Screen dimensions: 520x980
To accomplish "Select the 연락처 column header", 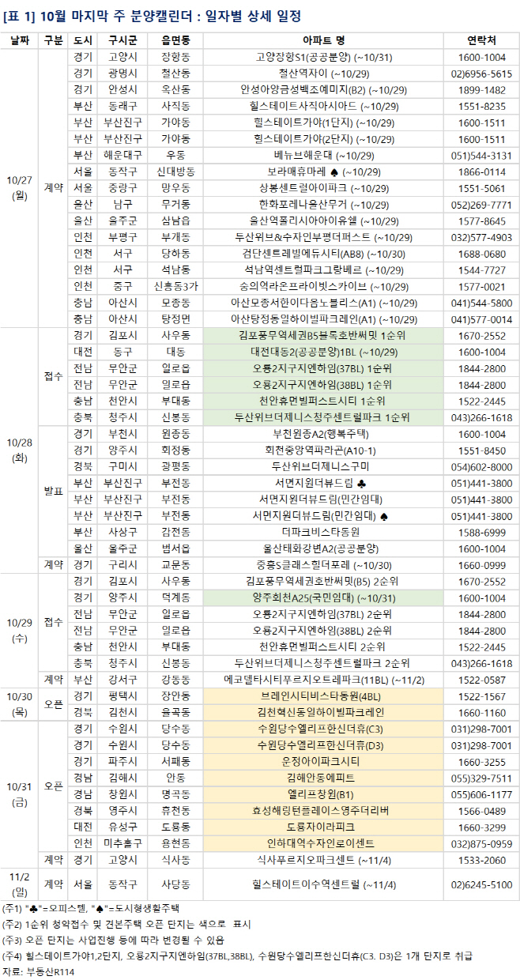I will pos(481,40).
